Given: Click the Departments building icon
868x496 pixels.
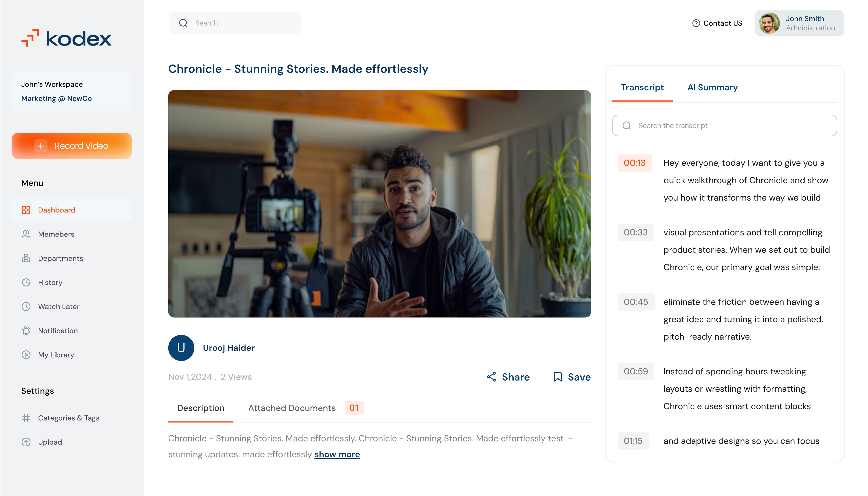Looking at the screenshot, I should pos(26,258).
